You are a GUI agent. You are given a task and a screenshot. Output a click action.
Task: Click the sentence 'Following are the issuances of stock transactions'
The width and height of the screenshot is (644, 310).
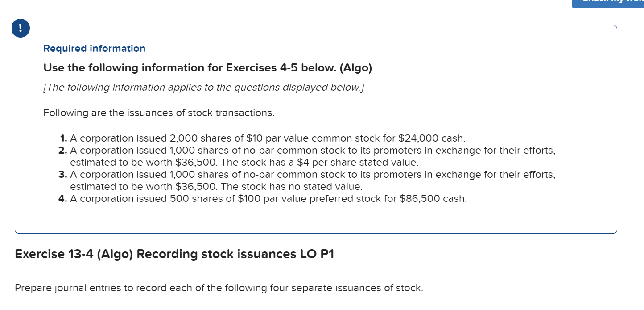click(159, 113)
